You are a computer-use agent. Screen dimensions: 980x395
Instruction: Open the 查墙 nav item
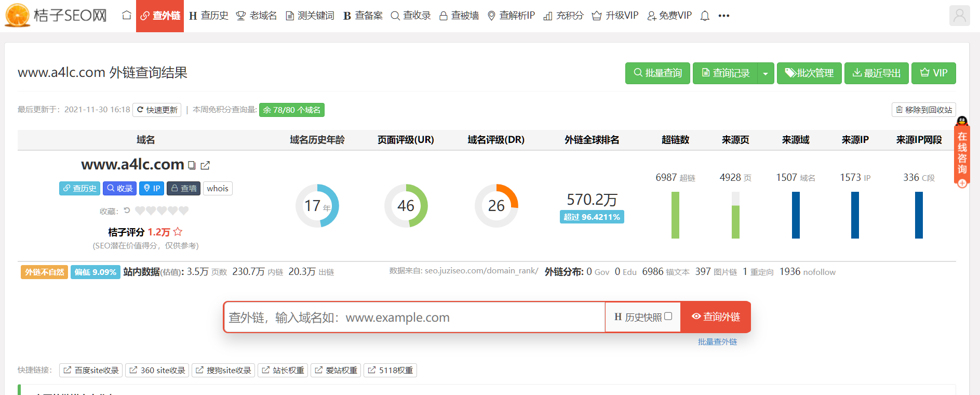coord(459,16)
